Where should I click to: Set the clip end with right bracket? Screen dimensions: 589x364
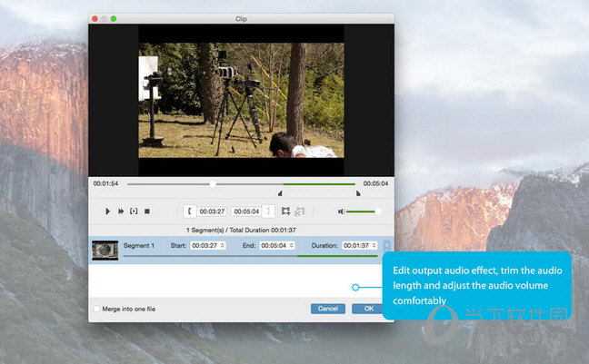pyautogui.click(x=268, y=212)
